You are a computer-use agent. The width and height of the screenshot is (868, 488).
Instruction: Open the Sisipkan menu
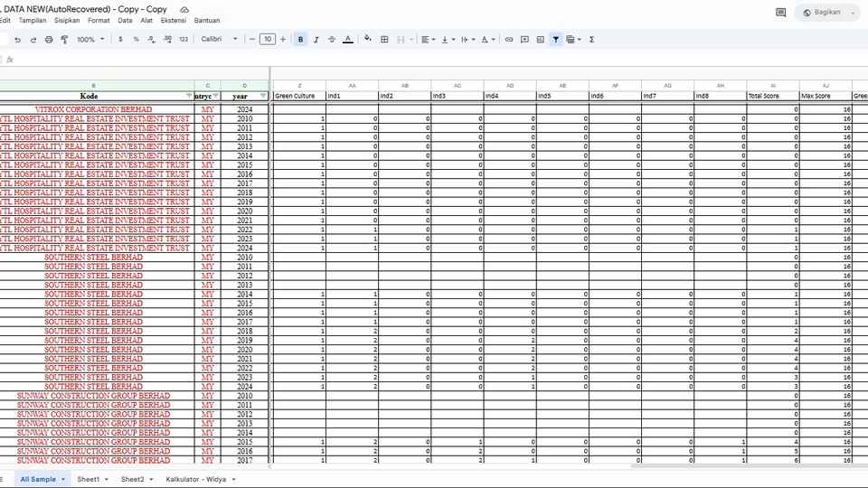pos(67,21)
